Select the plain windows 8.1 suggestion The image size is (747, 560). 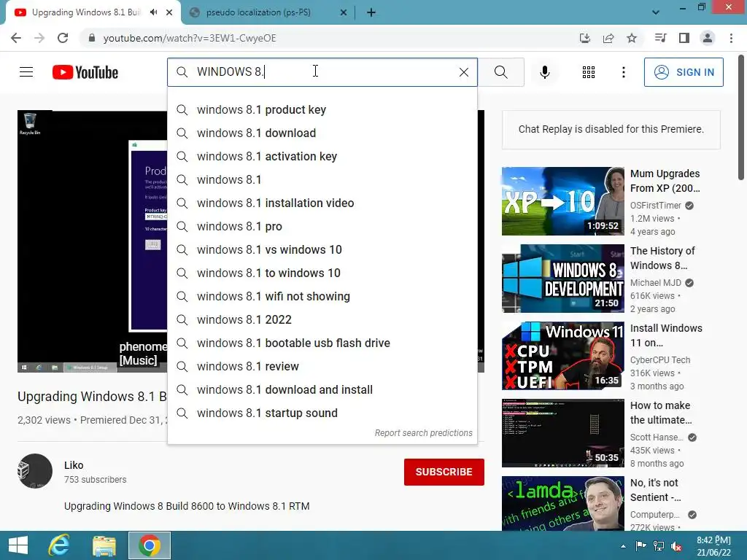322,180
